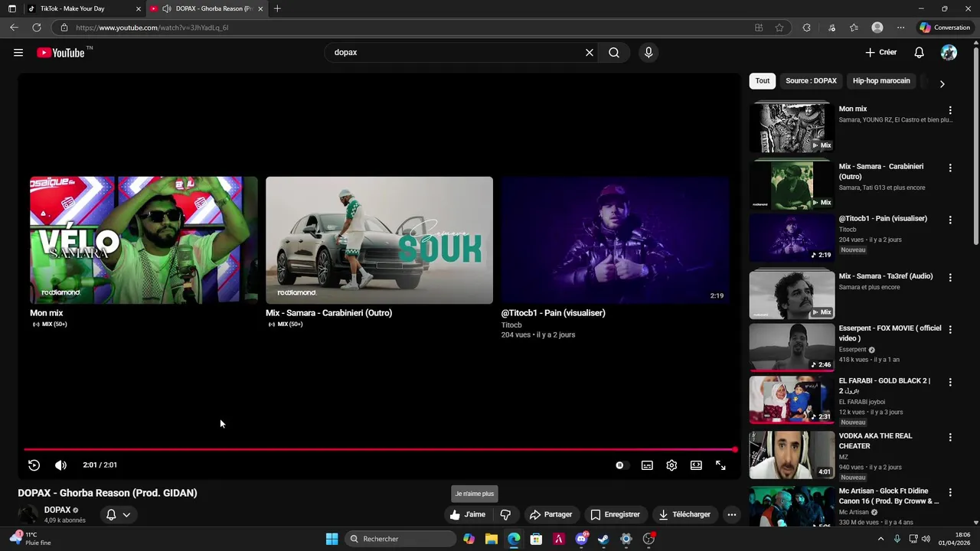980x551 pixels.
Task: Open the Edge taskbar icon
Action: 514,539
